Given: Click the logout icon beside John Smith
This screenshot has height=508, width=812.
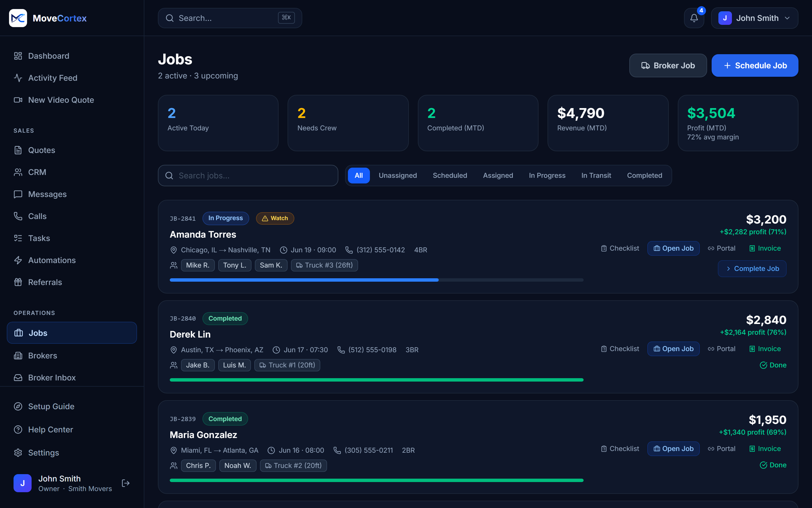Looking at the screenshot, I should click(125, 483).
